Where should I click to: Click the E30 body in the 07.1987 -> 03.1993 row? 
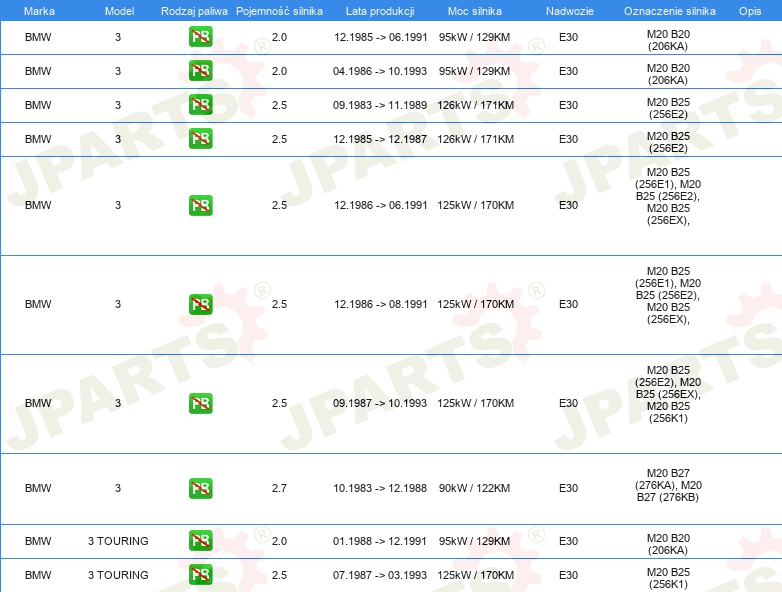tap(569, 575)
